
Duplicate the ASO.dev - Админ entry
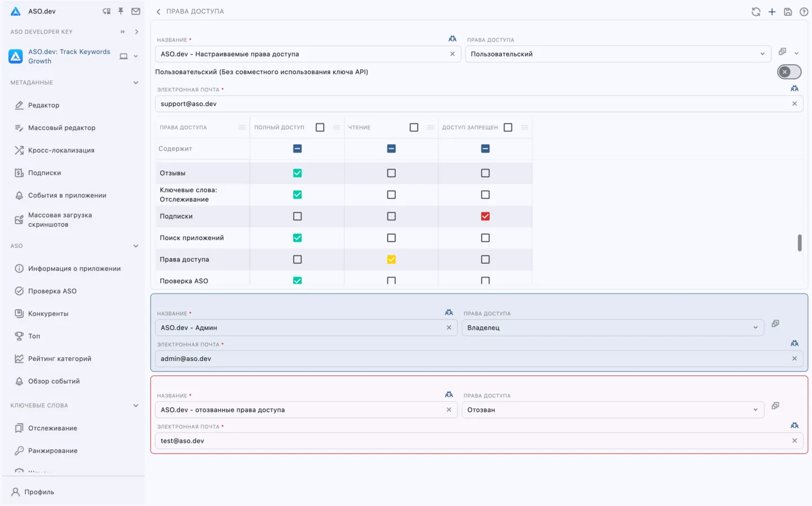pos(775,323)
